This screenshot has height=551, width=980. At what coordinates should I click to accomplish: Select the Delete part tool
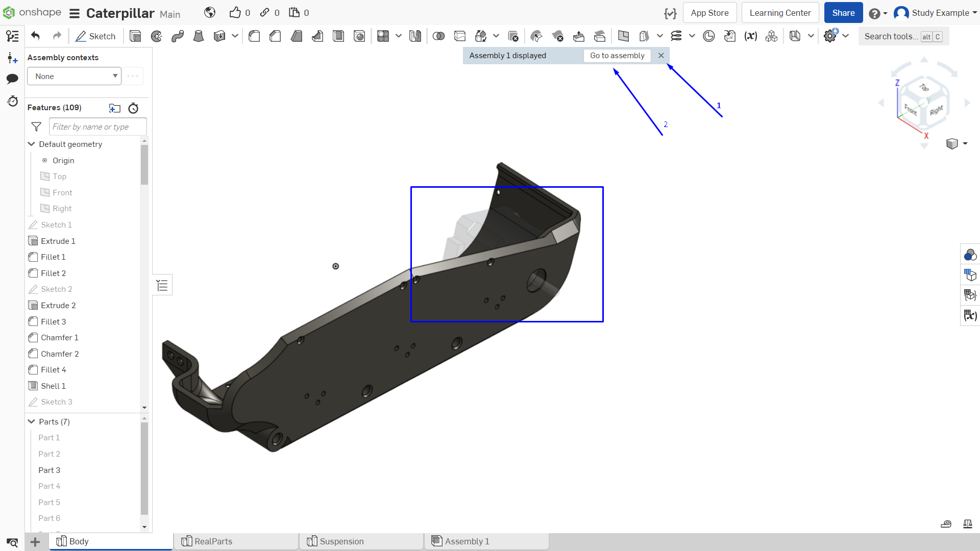click(513, 36)
